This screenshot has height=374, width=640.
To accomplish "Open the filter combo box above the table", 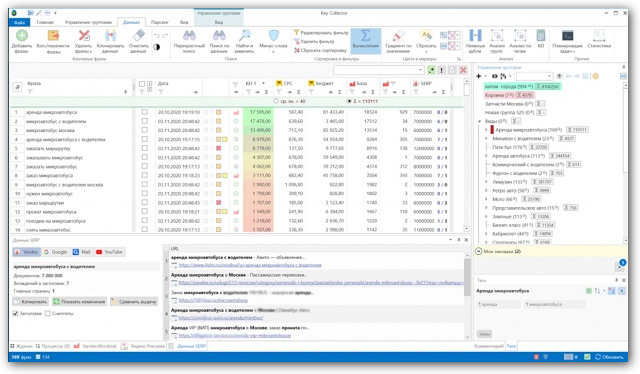I will point(378,70).
